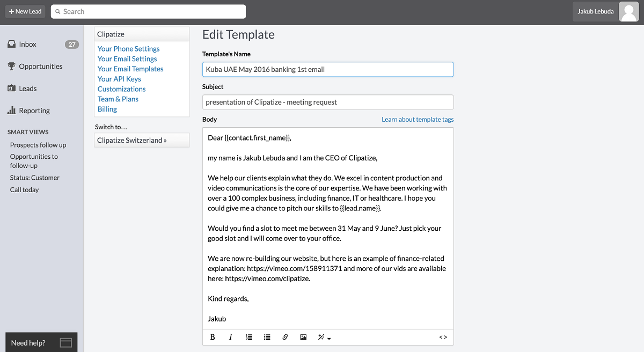Open Learn about template tags link
Viewport: 644px width, 352px height.
[418, 119]
